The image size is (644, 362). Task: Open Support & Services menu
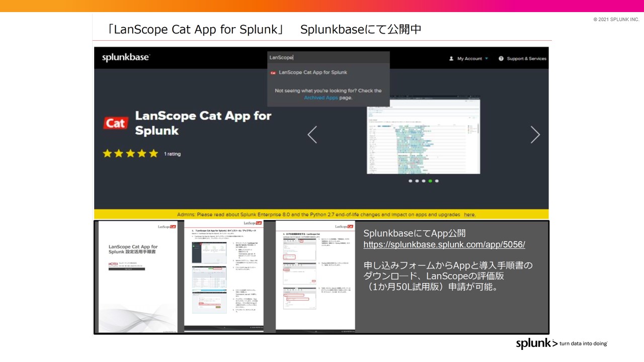(x=526, y=59)
